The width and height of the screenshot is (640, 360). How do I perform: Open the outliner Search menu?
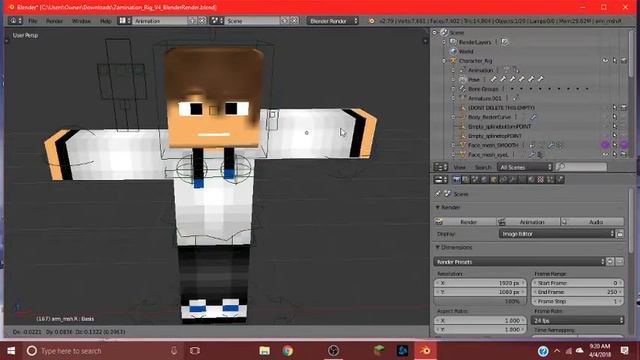[482, 167]
